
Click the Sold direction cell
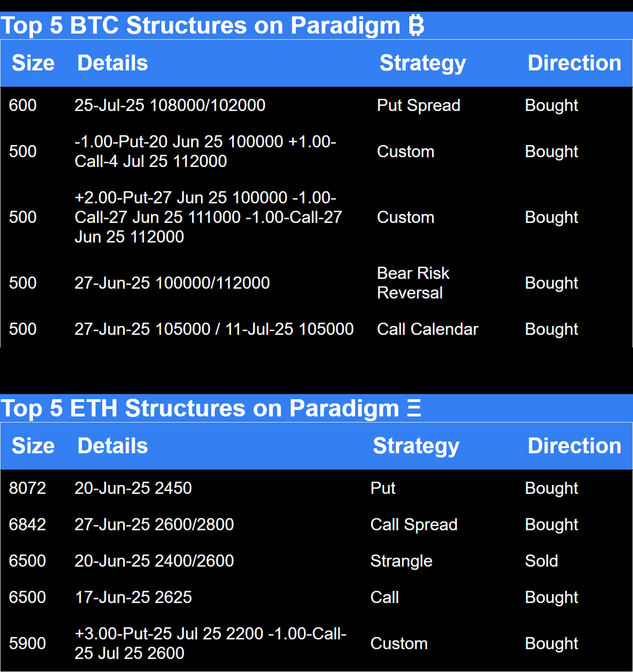(541, 561)
